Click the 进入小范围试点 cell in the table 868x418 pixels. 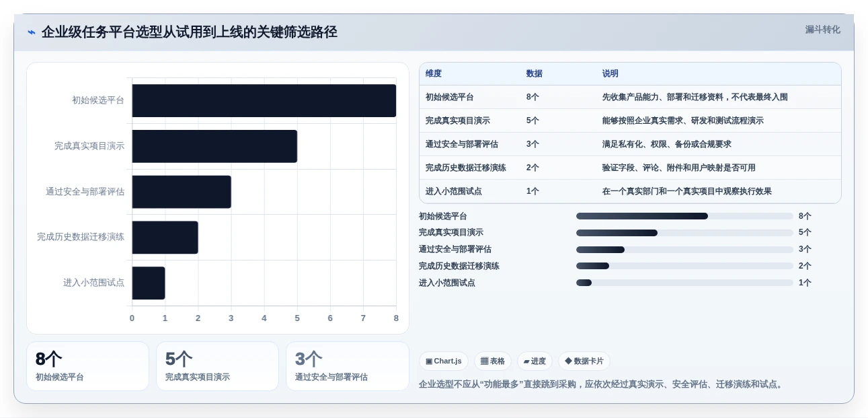[454, 191]
